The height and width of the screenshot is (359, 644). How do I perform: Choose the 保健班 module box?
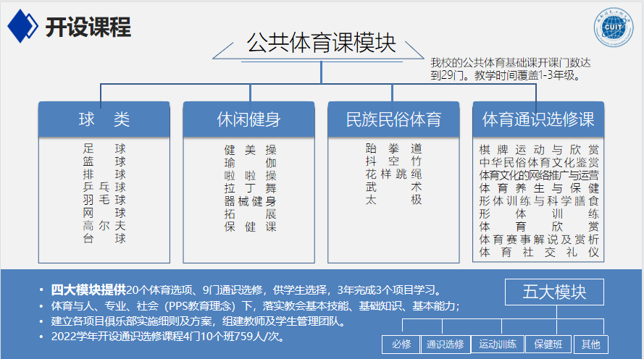pyautogui.click(x=552, y=344)
